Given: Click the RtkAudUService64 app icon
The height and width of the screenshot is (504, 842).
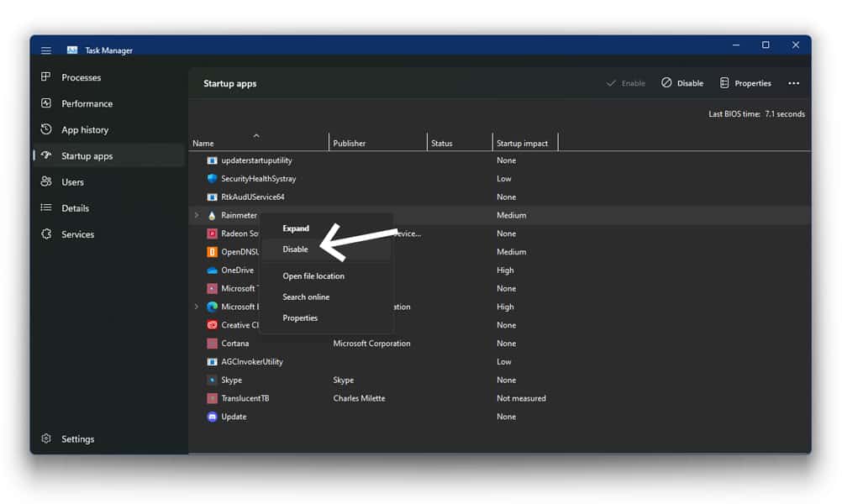Looking at the screenshot, I should 212,197.
